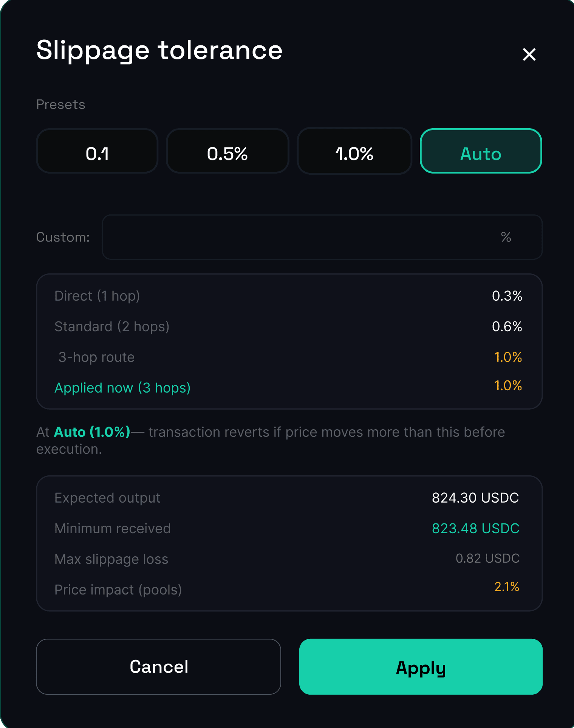Activate the Auto slippage preset

coord(481,151)
